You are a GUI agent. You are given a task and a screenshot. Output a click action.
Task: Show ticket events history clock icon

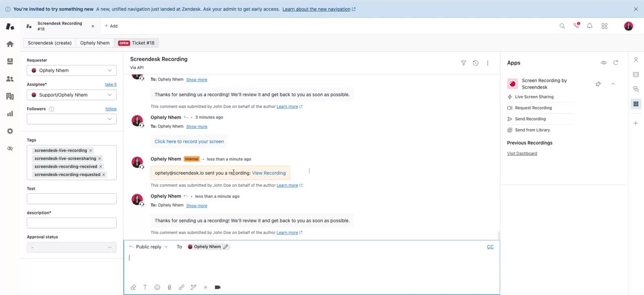click(x=475, y=63)
